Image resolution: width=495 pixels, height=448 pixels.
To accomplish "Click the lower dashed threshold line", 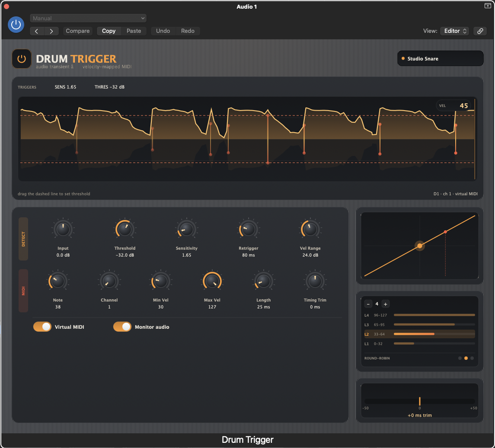I will click(x=247, y=163).
